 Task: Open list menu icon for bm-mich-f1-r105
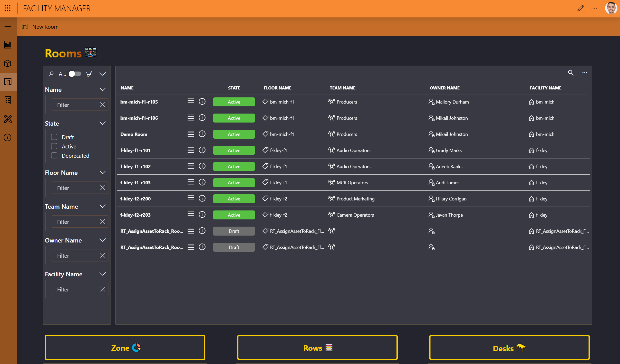coord(190,102)
